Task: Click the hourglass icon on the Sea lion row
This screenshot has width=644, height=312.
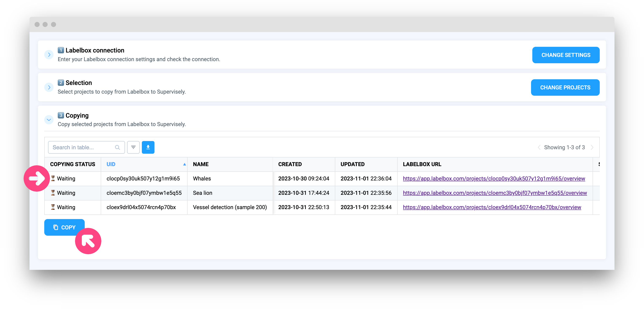Action: pyautogui.click(x=53, y=193)
